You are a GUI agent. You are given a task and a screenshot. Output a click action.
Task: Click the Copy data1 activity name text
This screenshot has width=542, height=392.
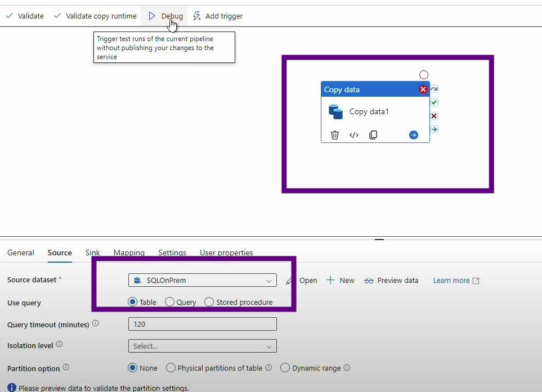(369, 111)
